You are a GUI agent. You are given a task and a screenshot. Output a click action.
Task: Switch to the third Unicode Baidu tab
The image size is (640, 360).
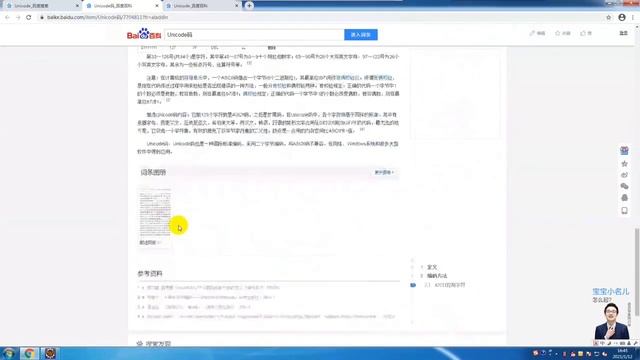201,6
